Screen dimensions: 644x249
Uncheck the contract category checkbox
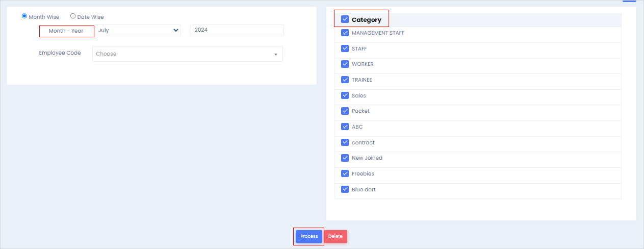(x=345, y=143)
